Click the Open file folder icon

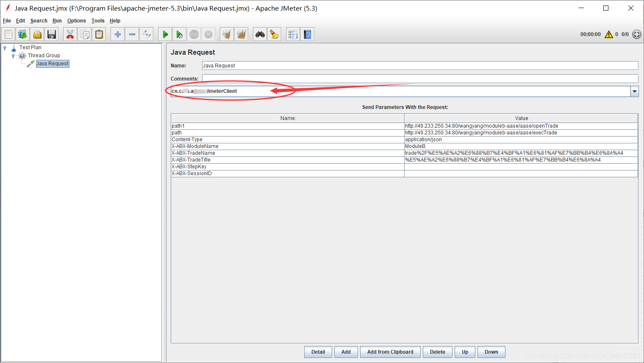click(37, 34)
